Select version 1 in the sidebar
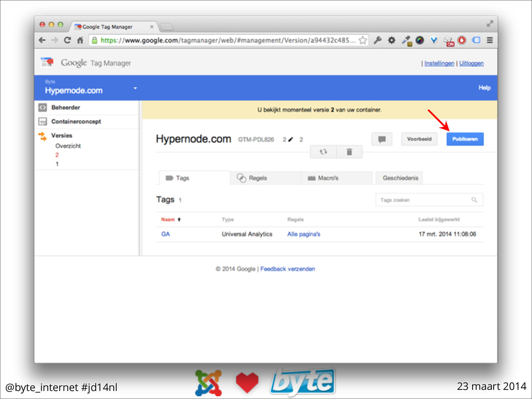Viewport: 532px width, 399px height. point(57,164)
